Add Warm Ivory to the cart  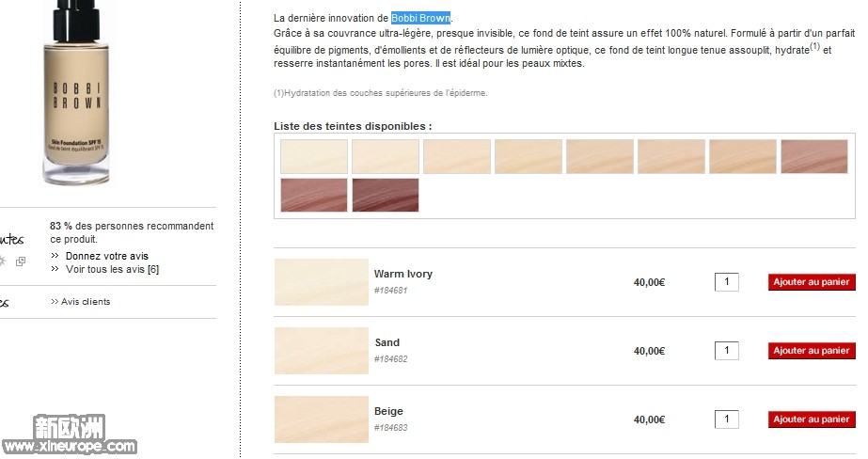[x=812, y=282]
